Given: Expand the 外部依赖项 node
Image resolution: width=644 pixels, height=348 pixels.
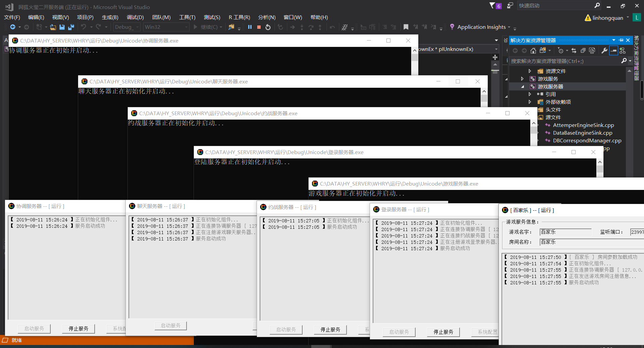Looking at the screenshot, I should (x=530, y=102).
